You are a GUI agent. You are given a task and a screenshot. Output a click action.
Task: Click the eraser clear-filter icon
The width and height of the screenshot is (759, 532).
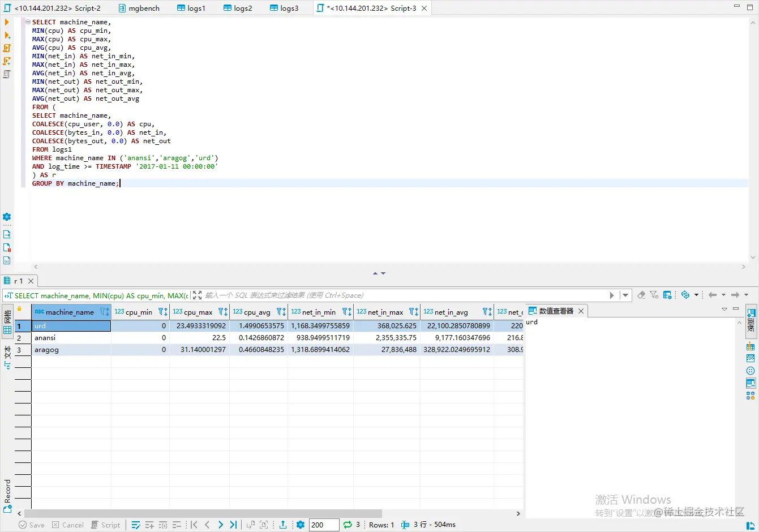641,295
